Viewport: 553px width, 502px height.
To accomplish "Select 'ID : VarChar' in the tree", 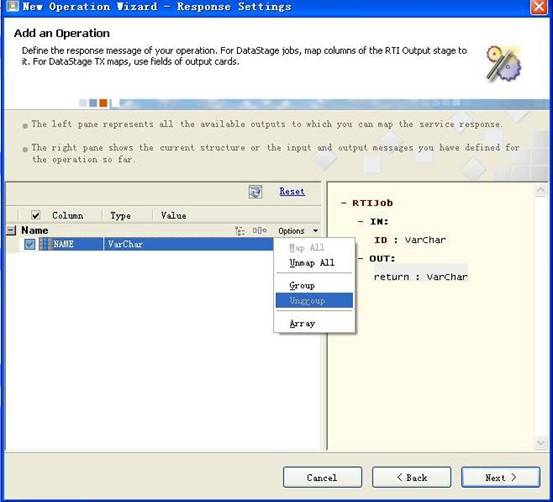I will [410, 240].
